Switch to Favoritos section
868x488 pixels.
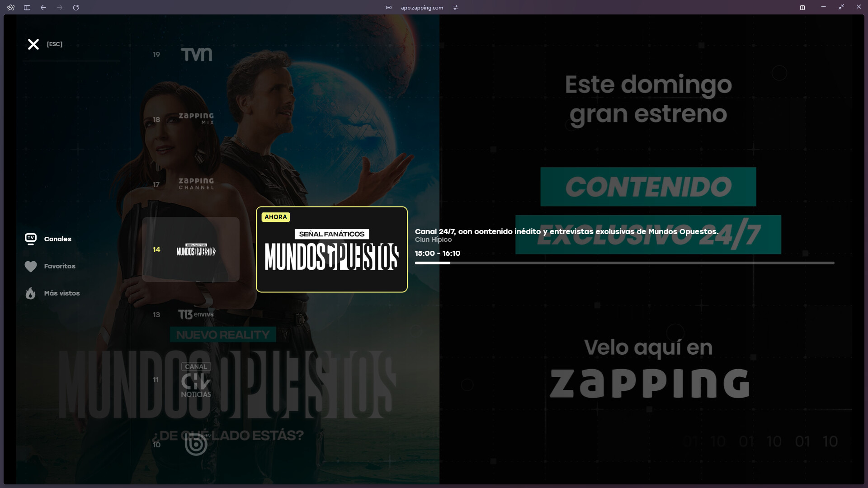60,266
